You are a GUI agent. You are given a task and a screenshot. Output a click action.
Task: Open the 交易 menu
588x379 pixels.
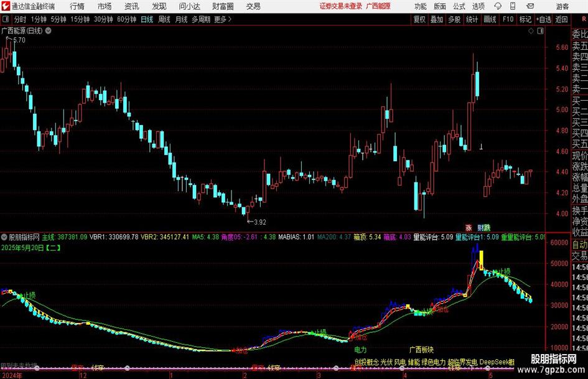(253, 6)
